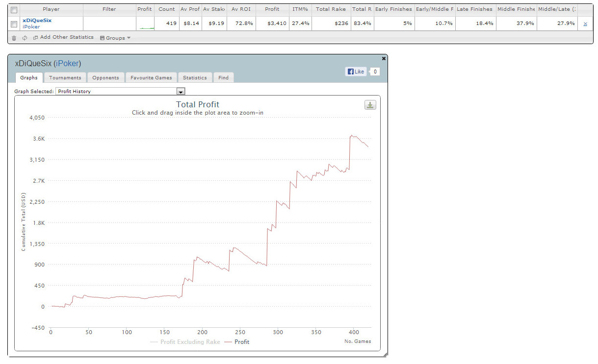Sort by Av ROI column header
The image size is (598, 364).
click(241, 9)
